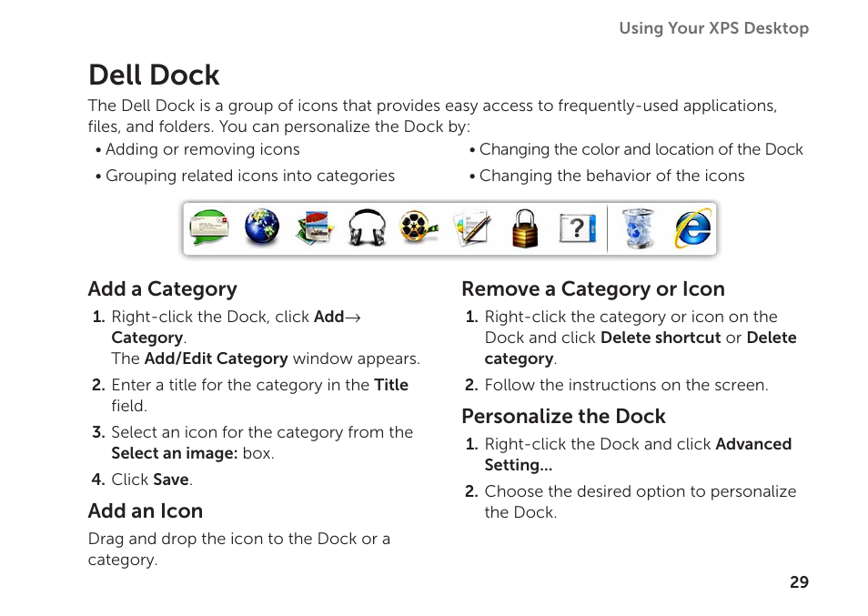Click the "Personalize the Dock" heading
Screen dimensions: 868x616
(563, 416)
